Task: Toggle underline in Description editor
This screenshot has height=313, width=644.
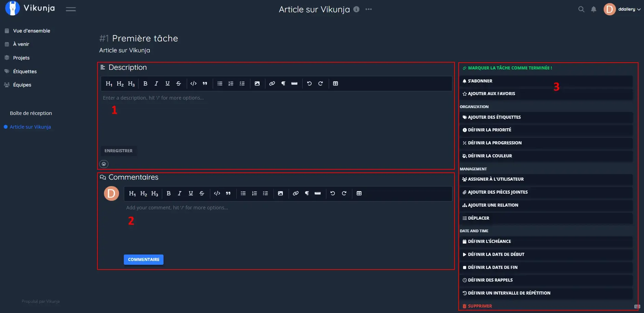Action: [x=168, y=83]
